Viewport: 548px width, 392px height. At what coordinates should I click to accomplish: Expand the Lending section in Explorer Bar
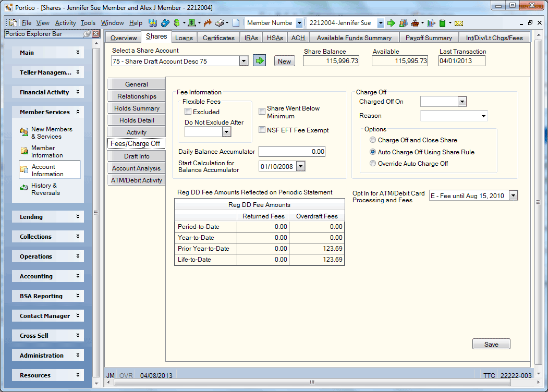[48, 217]
